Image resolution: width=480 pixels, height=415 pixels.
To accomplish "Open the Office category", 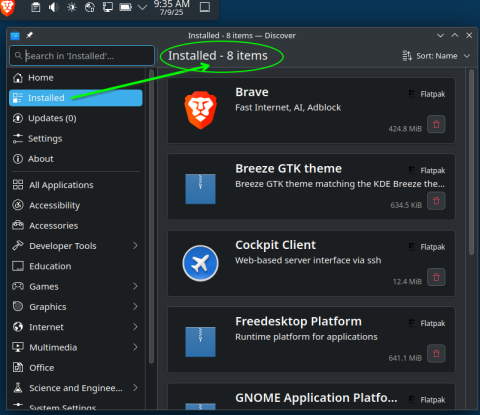I will coord(76,368).
